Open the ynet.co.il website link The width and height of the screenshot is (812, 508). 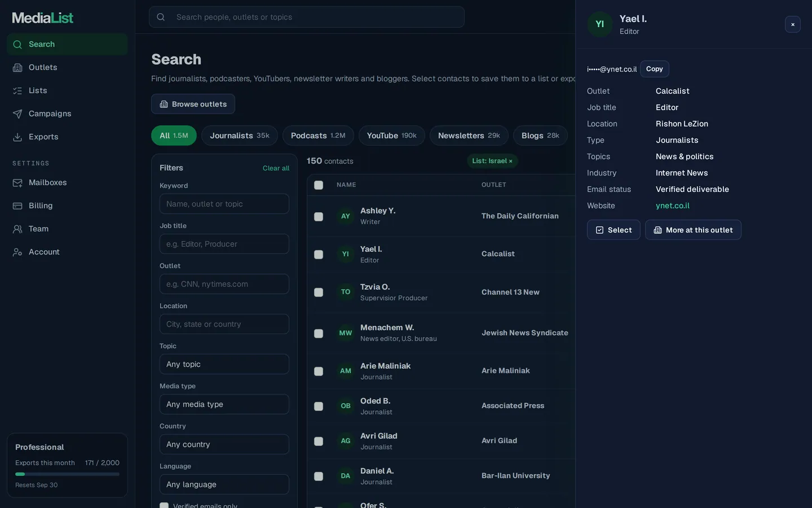click(673, 206)
